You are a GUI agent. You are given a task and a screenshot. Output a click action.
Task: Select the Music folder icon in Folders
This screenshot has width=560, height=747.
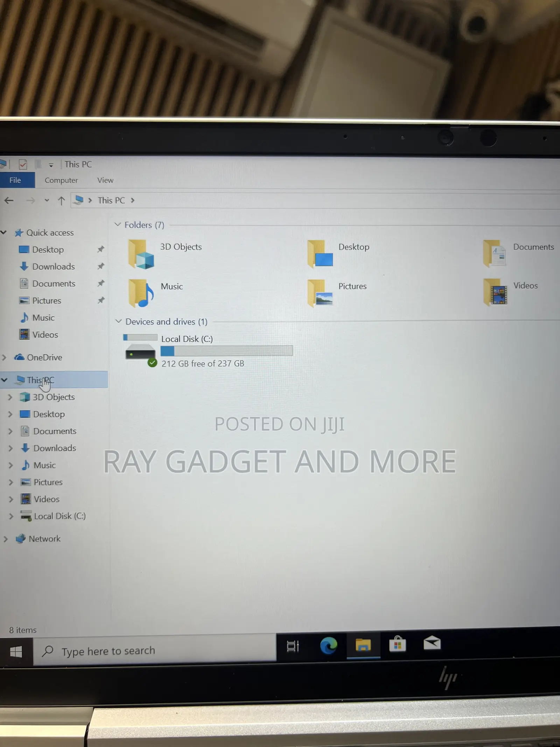141,293
